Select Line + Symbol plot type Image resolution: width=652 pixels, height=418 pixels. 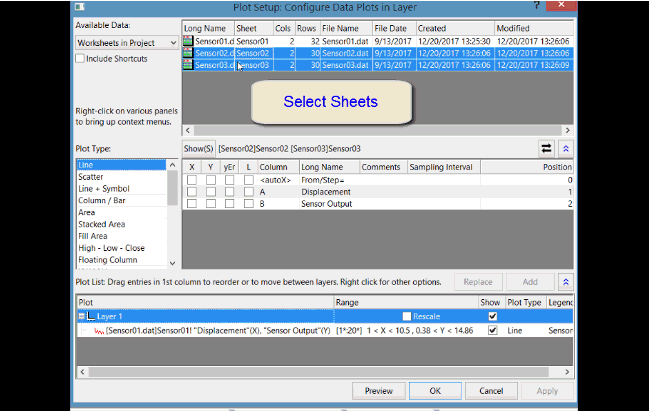(x=121, y=189)
